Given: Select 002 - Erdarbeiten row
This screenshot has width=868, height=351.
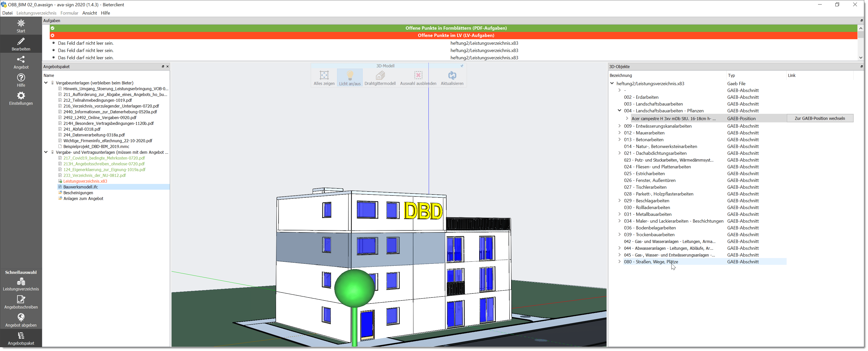Looking at the screenshot, I should [x=641, y=97].
